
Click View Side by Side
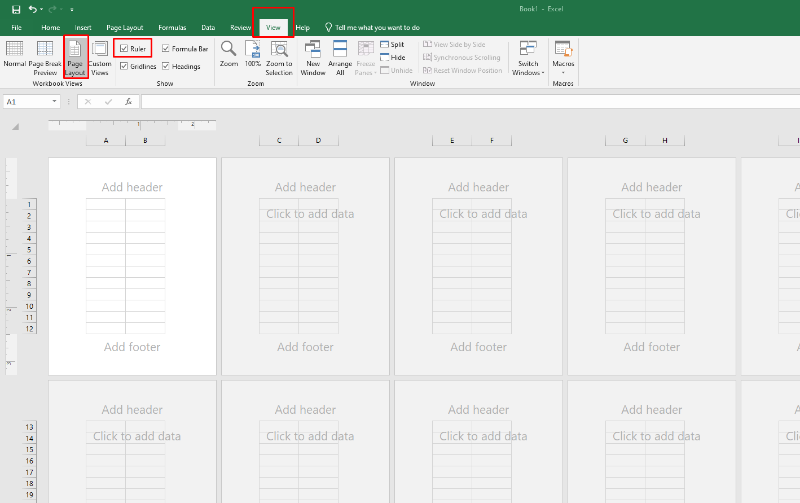454,44
